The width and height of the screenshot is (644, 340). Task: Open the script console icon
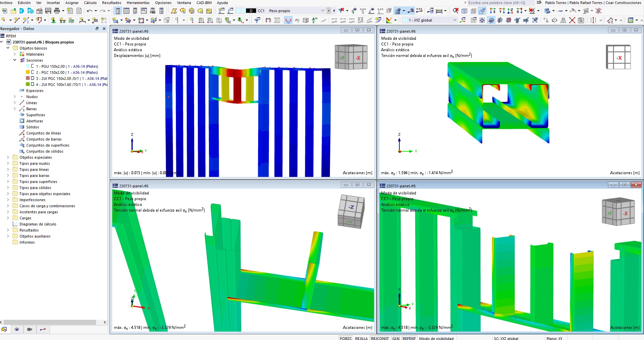point(144,11)
